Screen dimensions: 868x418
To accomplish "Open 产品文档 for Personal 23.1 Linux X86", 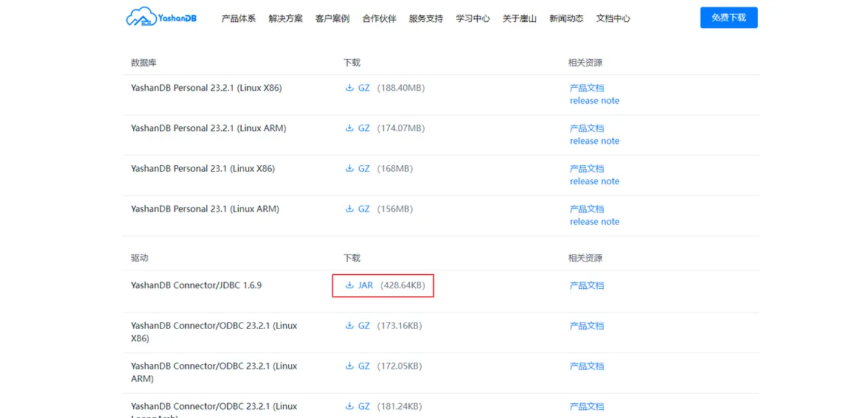I will pyautogui.click(x=587, y=169).
